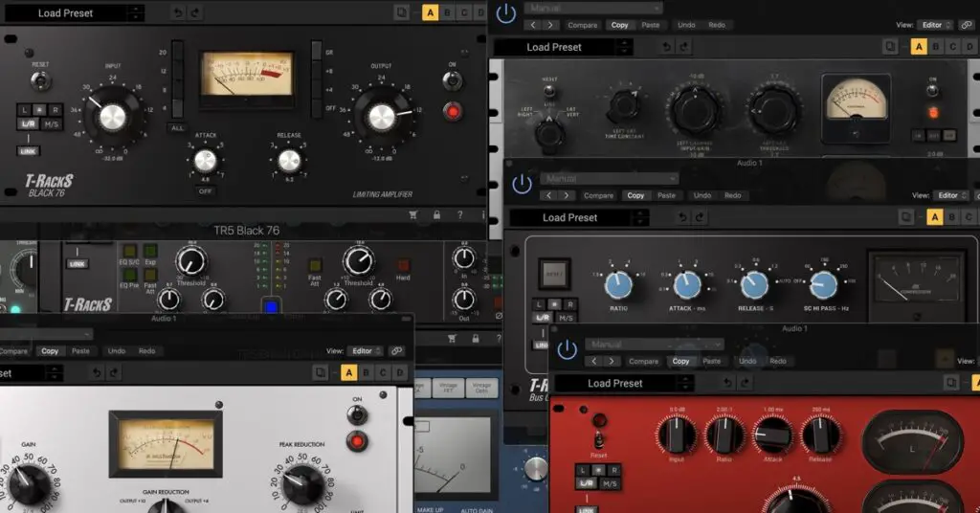The image size is (980, 513).
Task: Flip the Black 76 RESET switch
Action: [40, 80]
